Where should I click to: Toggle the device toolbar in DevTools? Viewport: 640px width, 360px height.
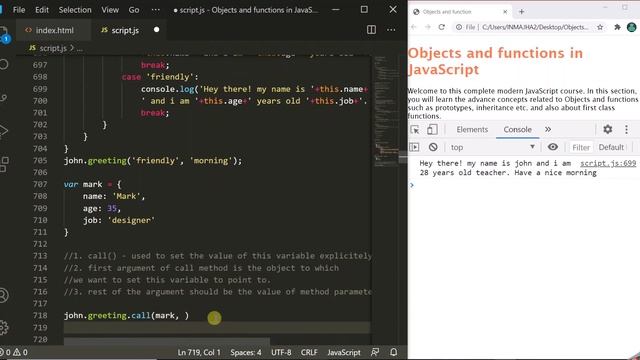point(432,129)
